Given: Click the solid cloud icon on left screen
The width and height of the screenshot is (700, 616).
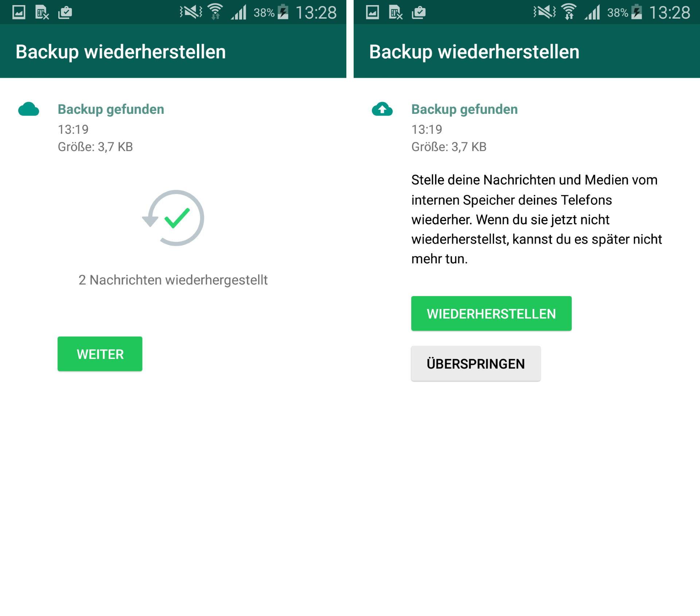Looking at the screenshot, I should point(28,109).
